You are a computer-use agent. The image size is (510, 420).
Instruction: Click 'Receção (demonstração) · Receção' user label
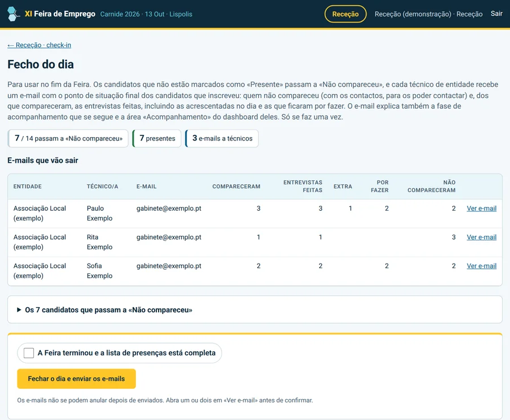(x=428, y=14)
